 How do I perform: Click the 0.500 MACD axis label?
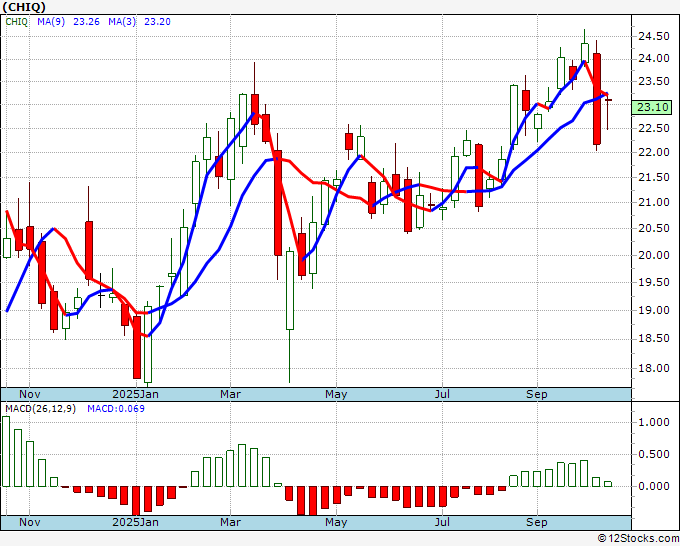click(654, 454)
